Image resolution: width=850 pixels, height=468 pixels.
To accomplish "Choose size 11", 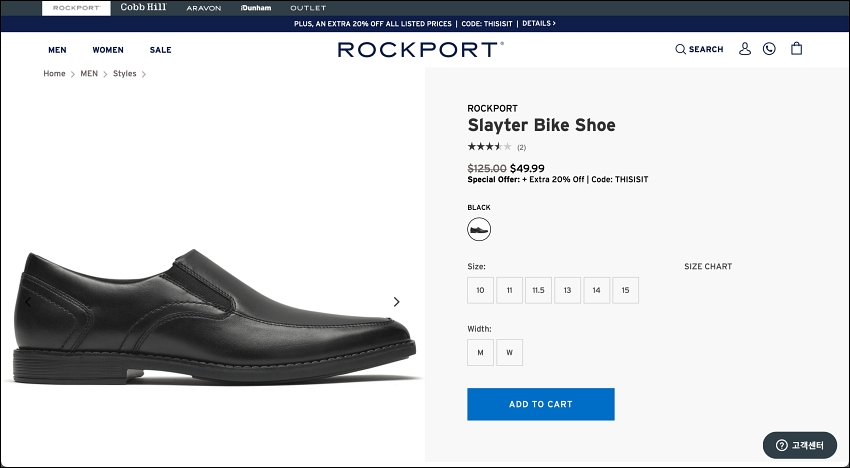I will (x=510, y=290).
